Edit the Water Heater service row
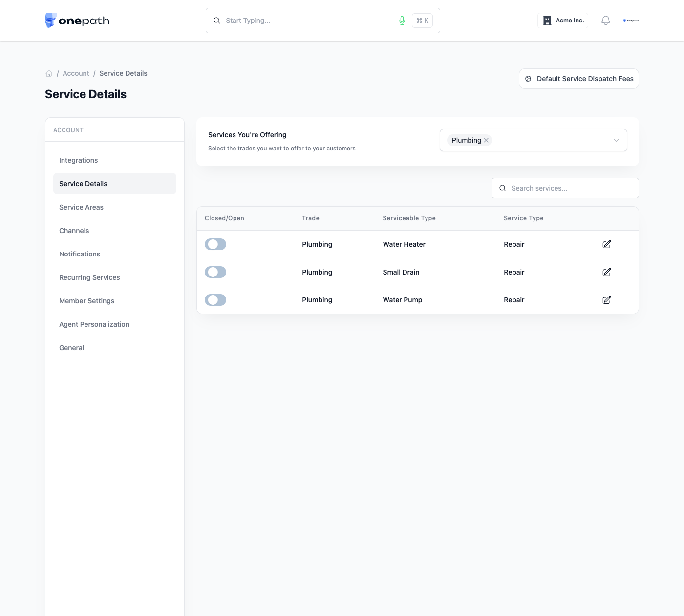This screenshot has height=616, width=684. 607,244
